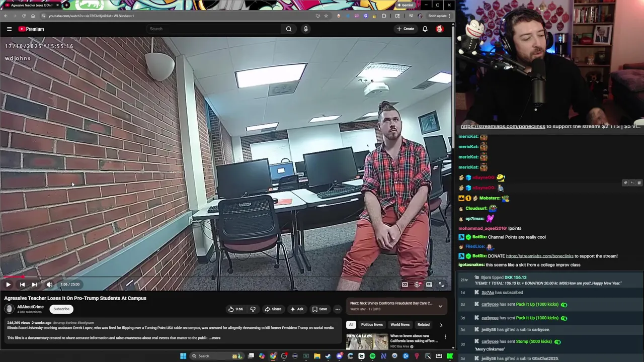Open the player settings gear
The height and width of the screenshot is (362, 644).
417,285
